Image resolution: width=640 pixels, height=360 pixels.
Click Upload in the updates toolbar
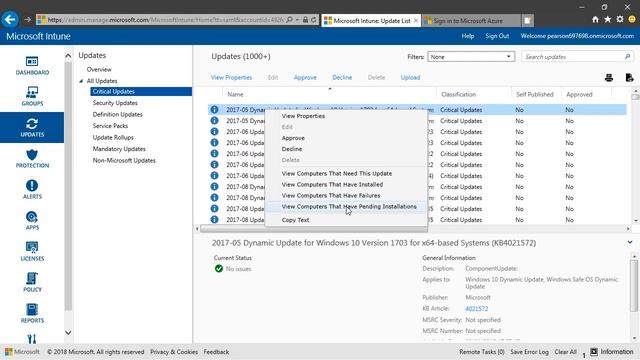click(x=410, y=77)
